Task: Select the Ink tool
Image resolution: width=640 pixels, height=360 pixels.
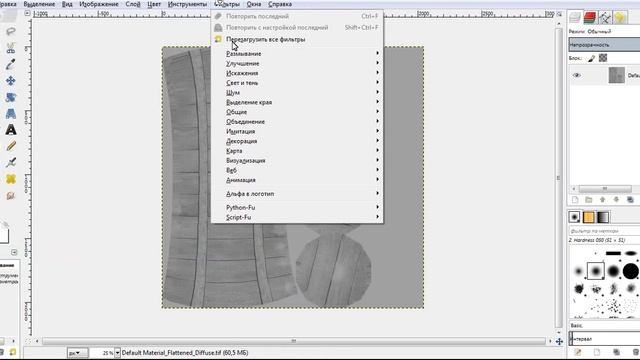Action: point(11,162)
